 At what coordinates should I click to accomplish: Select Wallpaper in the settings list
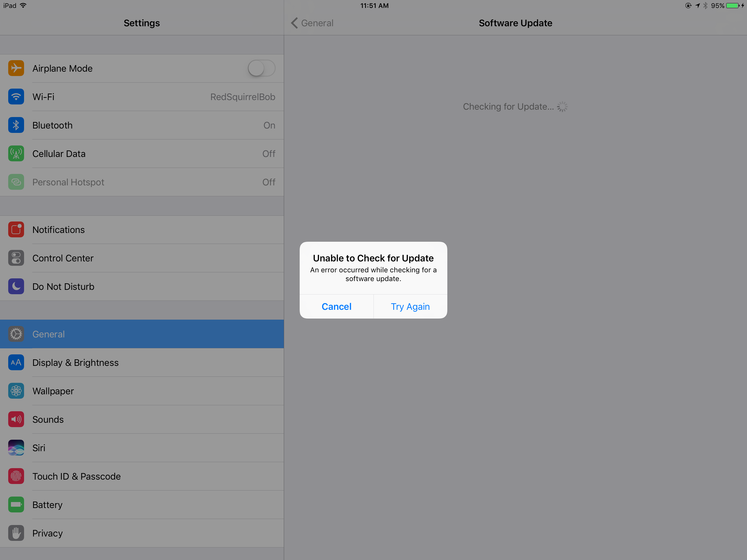53,391
